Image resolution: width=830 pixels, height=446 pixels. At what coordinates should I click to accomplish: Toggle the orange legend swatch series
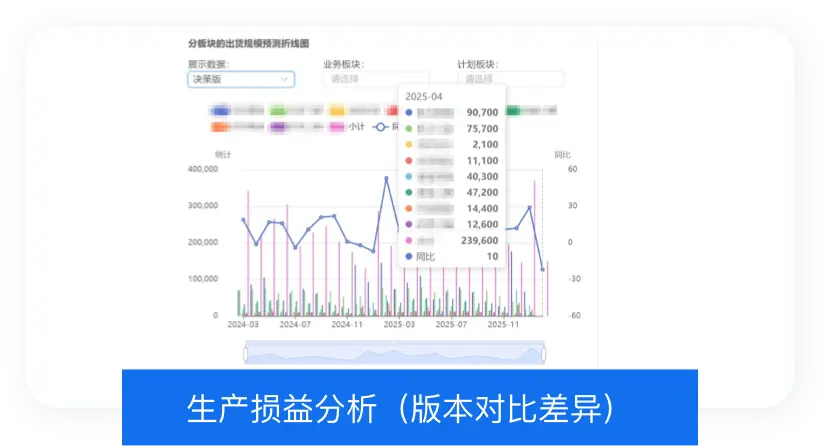(220, 127)
